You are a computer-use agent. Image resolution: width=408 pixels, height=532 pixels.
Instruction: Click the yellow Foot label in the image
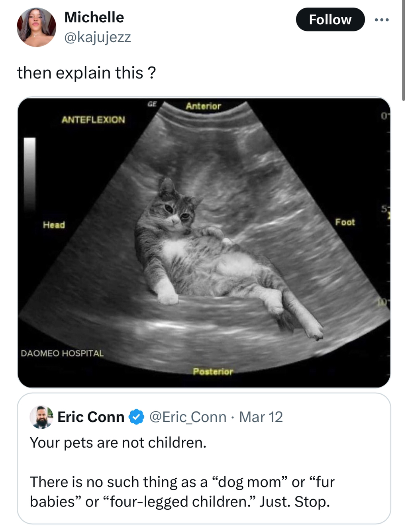click(x=345, y=222)
